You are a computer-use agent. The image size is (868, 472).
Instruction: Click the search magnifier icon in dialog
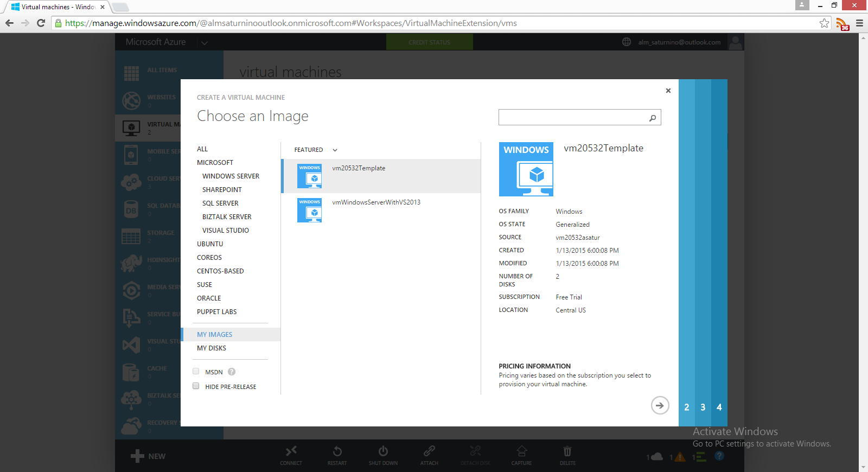coord(653,118)
